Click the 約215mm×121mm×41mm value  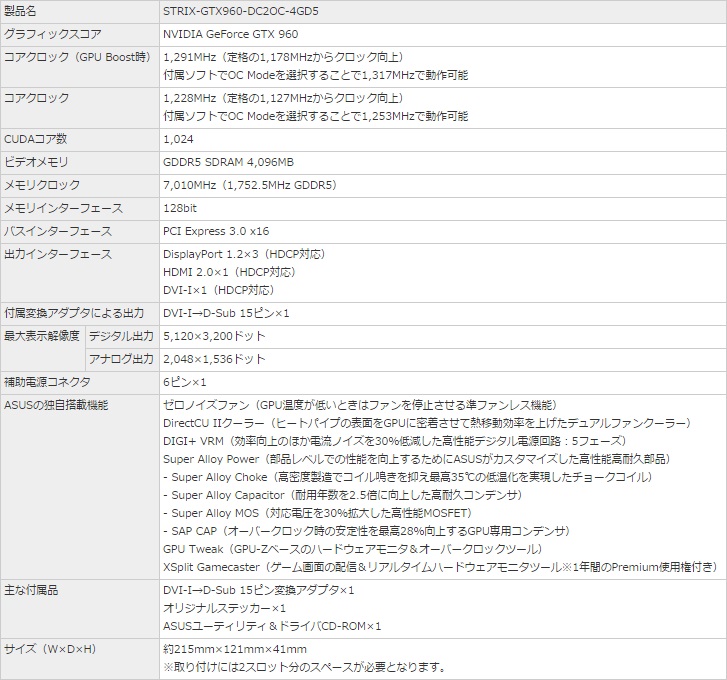click(235, 649)
